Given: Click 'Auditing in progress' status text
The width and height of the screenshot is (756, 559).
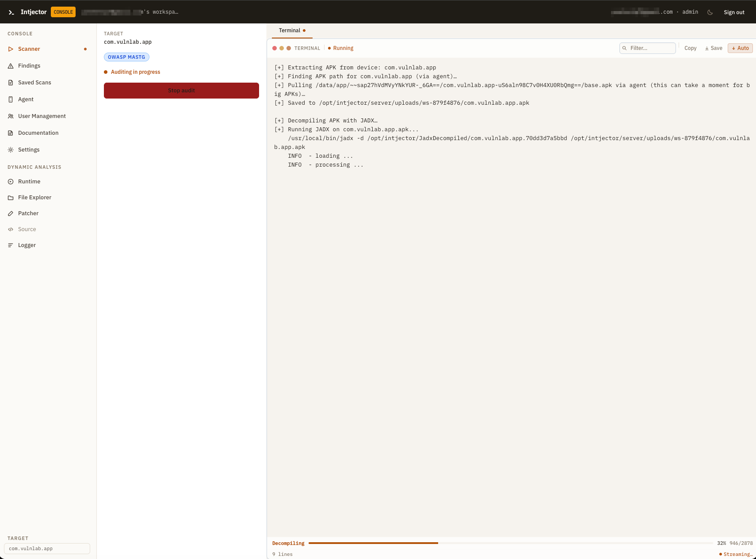Looking at the screenshot, I should (135, 72).
